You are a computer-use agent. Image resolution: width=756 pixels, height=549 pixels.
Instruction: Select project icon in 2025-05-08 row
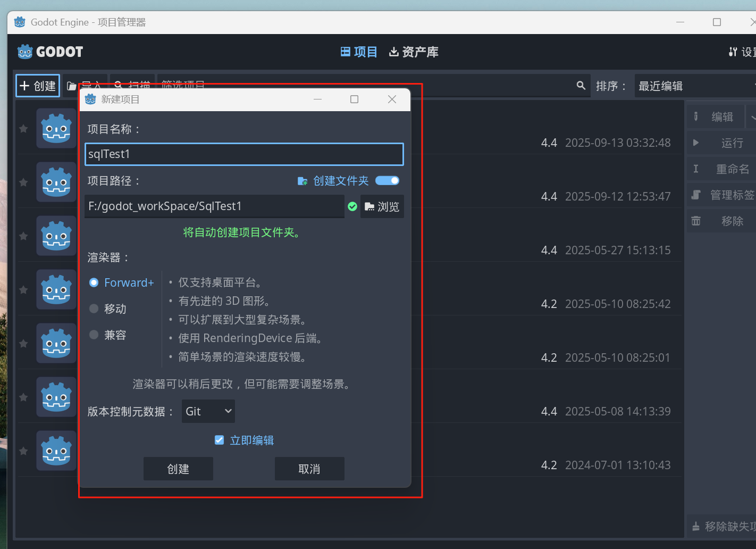click(56, 397)
